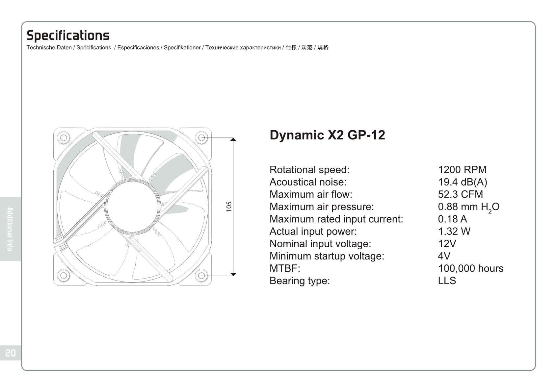The image size is (557, 392).
Task: Click the 'Maximum air flow:' label
Action: (x=311, y=194)
